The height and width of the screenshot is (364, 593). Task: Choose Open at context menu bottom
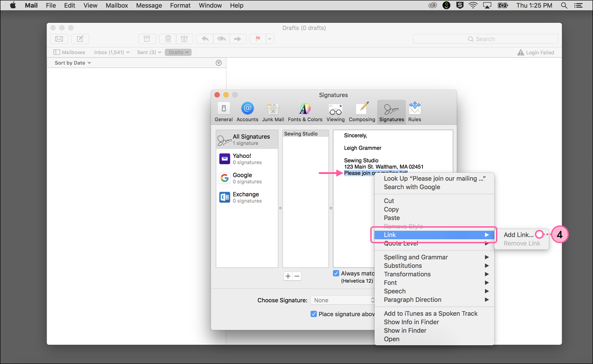(x=434, y=339)
